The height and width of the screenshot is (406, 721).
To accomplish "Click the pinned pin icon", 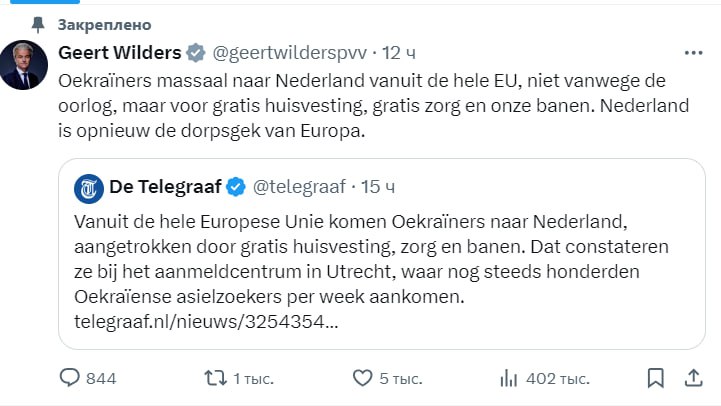I will 37,23.
